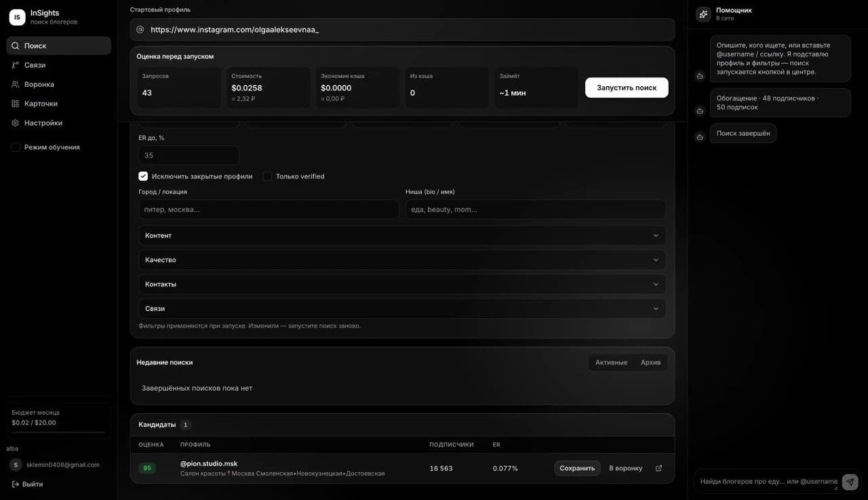
Task: Click the @ icon in the profile field
Action: click(x=140, y=30)
